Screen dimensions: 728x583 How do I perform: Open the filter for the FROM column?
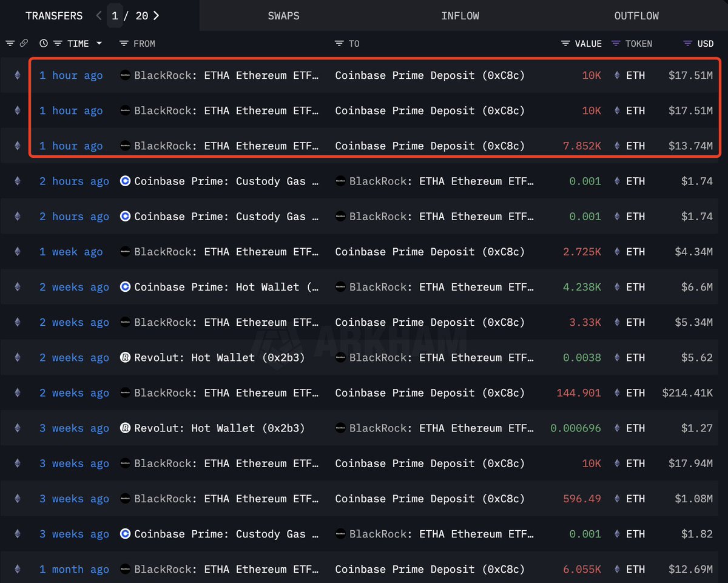click(x=124, y=44)
